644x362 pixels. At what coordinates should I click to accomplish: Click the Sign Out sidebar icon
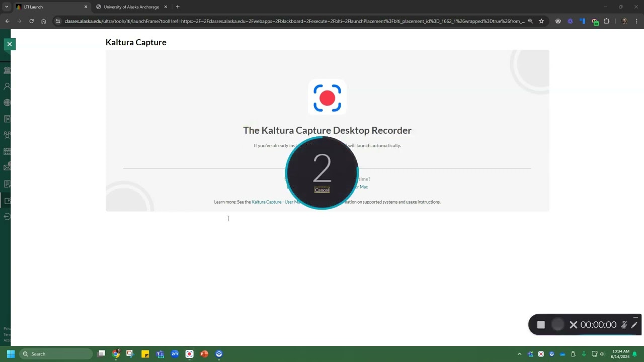pos(7,217)
